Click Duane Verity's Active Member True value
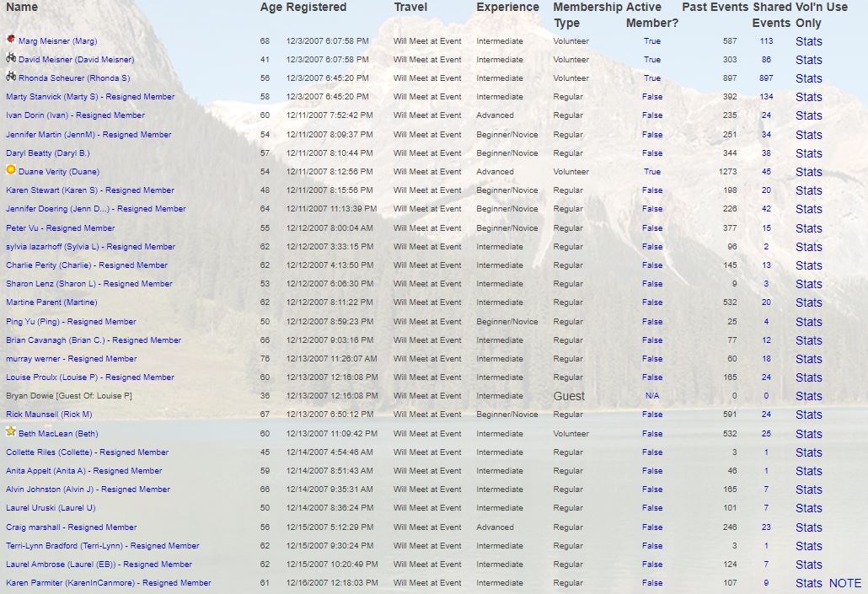 [x=651, y=172]
